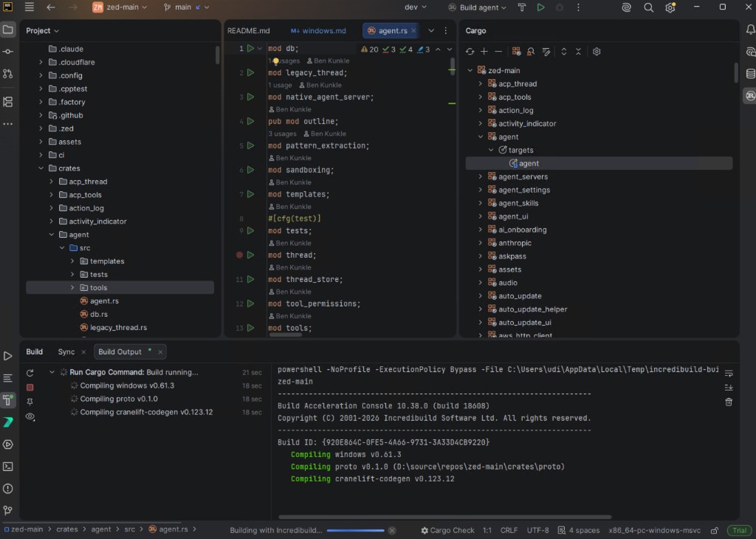This screenshot has width=756, height=539.
Task: Change CRLF line separator
Action: click(x=509, y=530)
